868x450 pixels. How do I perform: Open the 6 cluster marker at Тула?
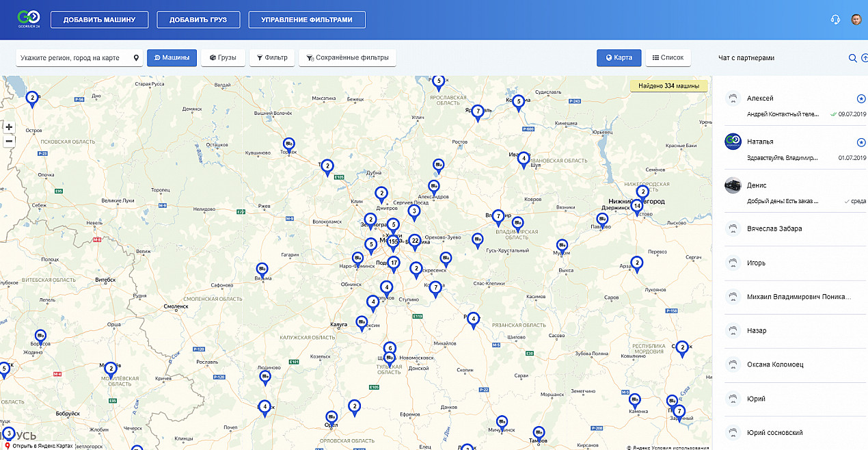click(x=390, y=349)
